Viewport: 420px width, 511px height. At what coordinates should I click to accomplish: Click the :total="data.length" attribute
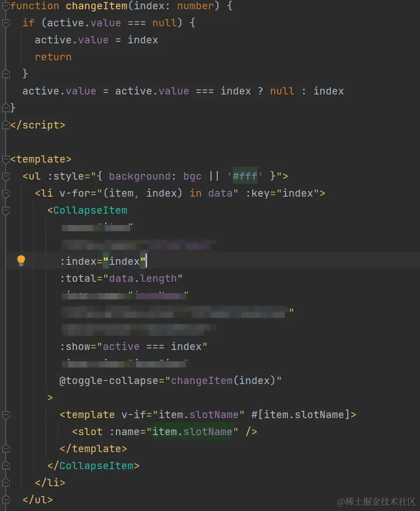tap(121, 278)
